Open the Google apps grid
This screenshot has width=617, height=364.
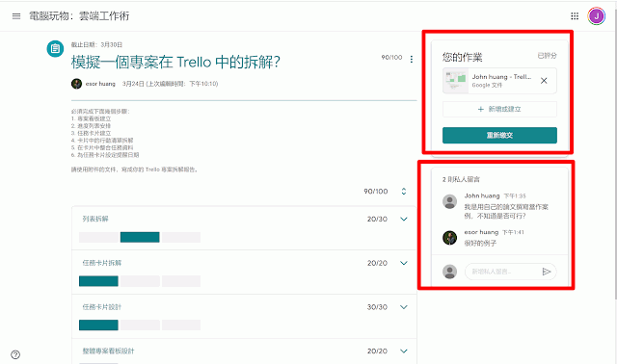(x=575, y=16)
